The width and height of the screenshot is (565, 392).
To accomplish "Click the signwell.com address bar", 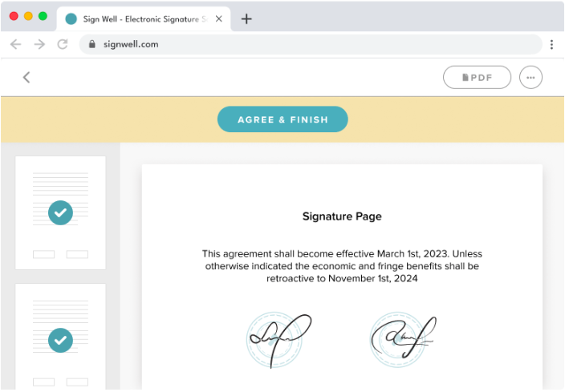I will (x=313, y=44).
